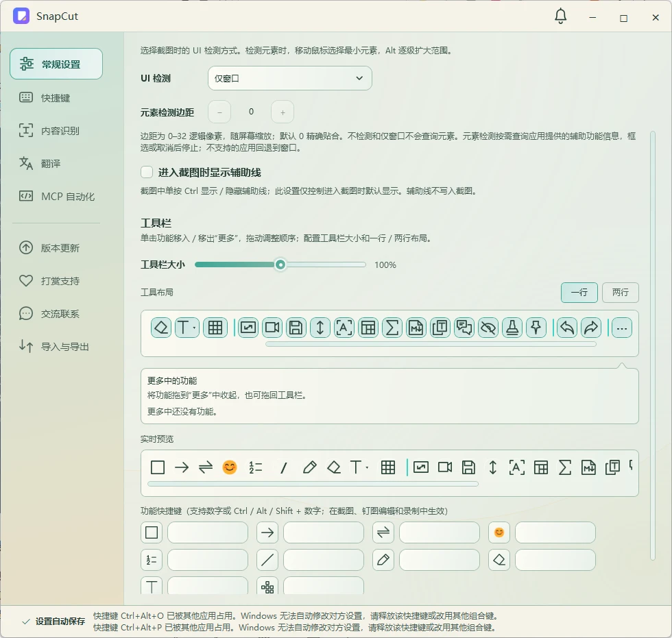Open the notification bell

pos(561,16)
